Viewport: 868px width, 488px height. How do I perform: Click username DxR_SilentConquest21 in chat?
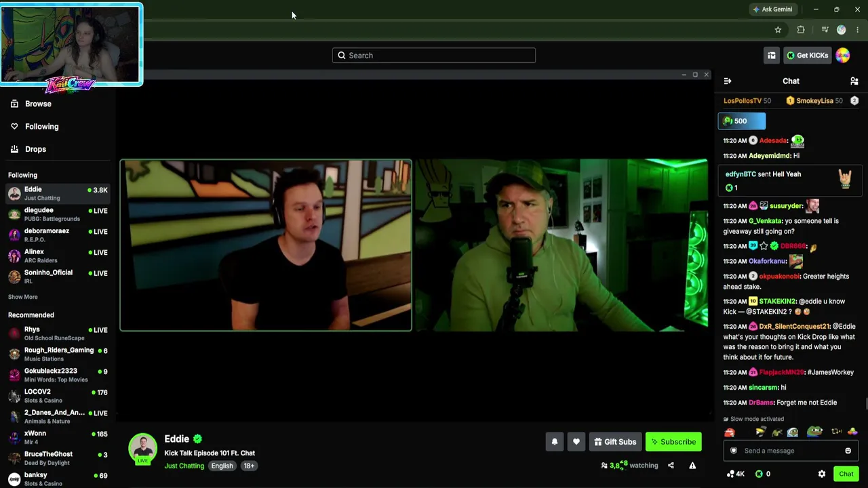[x=795, y=327]
